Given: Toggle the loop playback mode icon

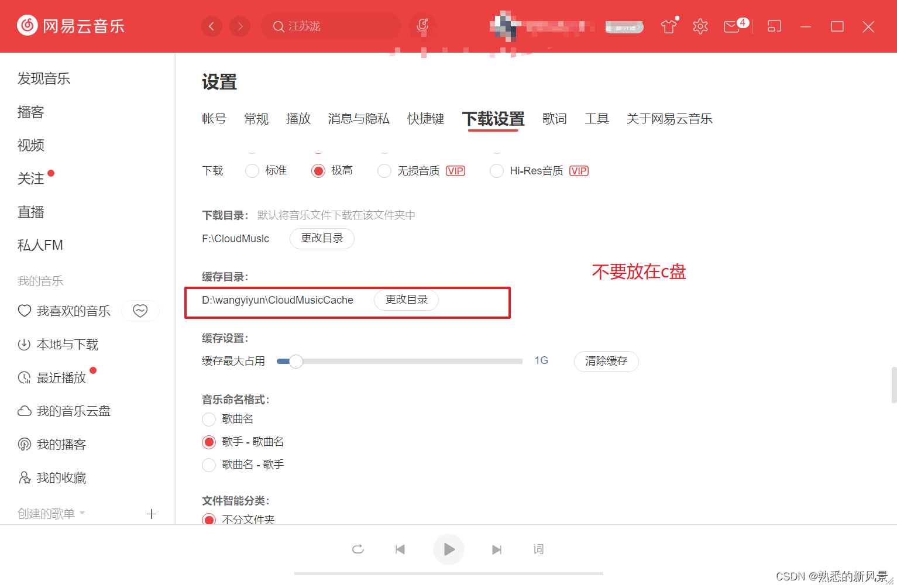Looking at the screenshot, I should 358,549.
